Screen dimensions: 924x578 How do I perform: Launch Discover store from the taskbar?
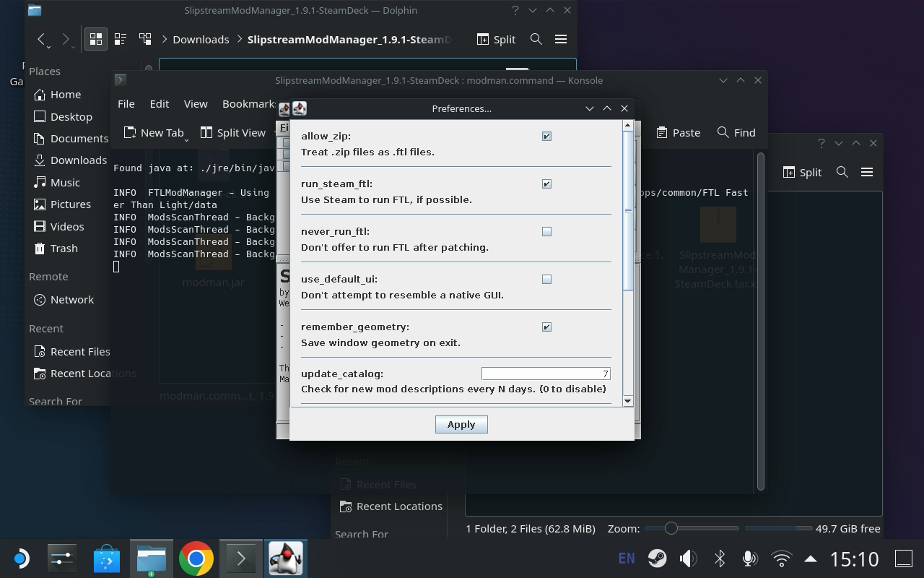pyautogui.click(x=107, y=558)
